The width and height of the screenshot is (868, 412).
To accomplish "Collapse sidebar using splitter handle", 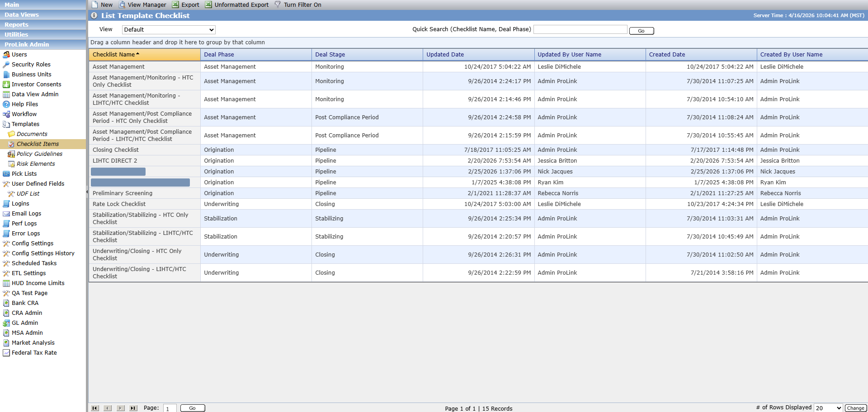I will [x=87, y=192].
